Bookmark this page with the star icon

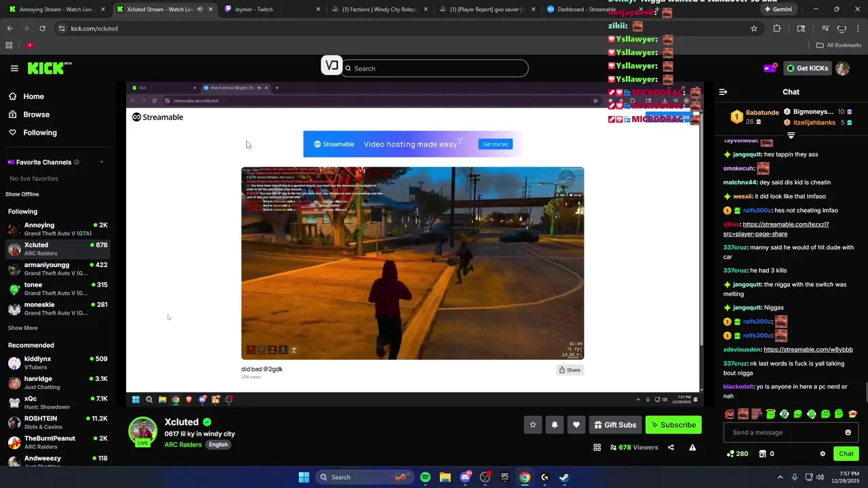coord(753,28)
